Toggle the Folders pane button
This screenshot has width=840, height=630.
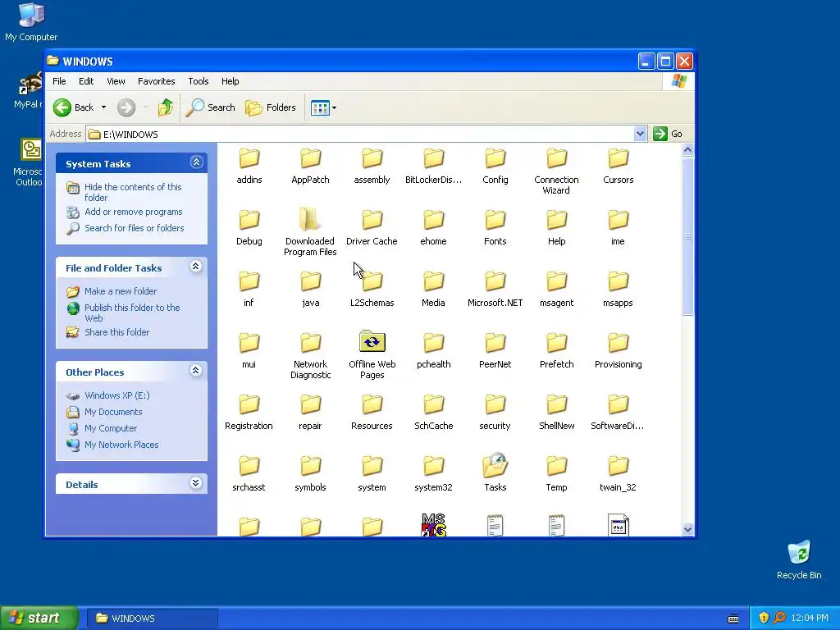(271, 107)
